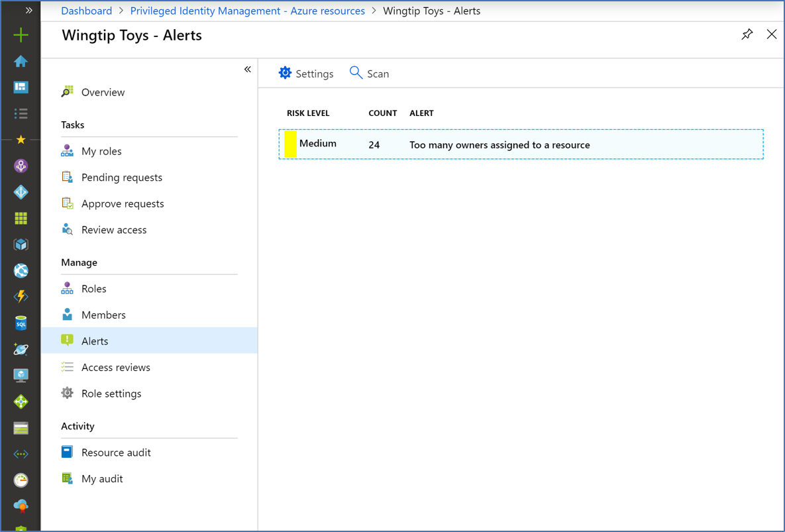
Task: Open the Too many owners alert row
Action: [499, 144]
